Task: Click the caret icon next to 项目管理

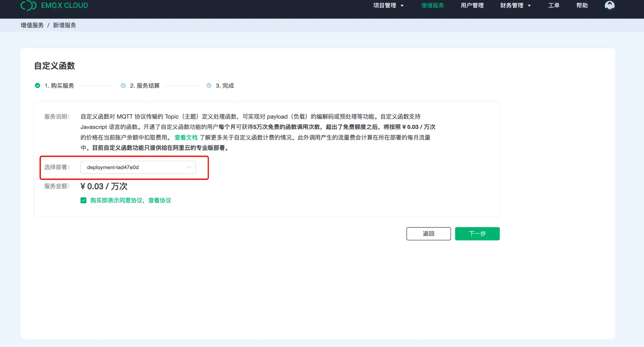Action: [x=402, y=5]
